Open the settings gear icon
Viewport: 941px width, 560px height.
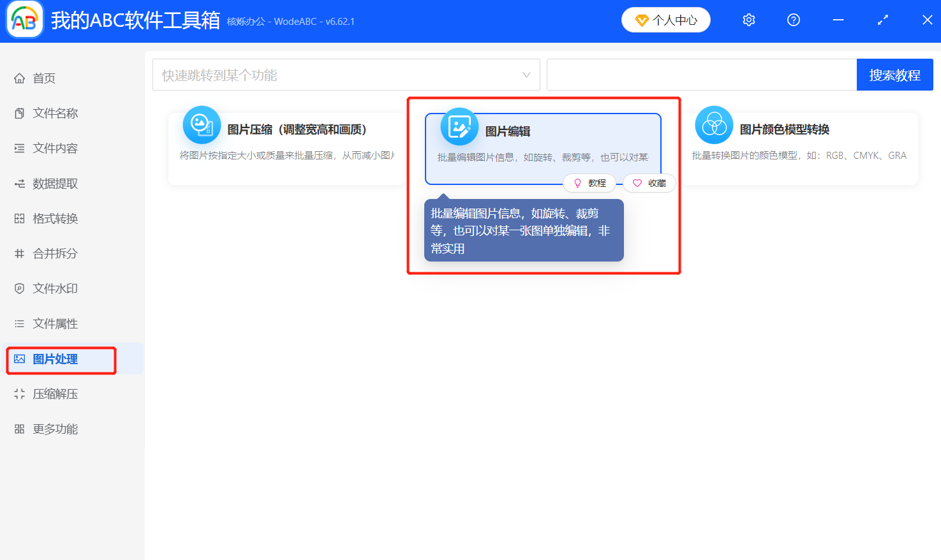coord(748,20)
